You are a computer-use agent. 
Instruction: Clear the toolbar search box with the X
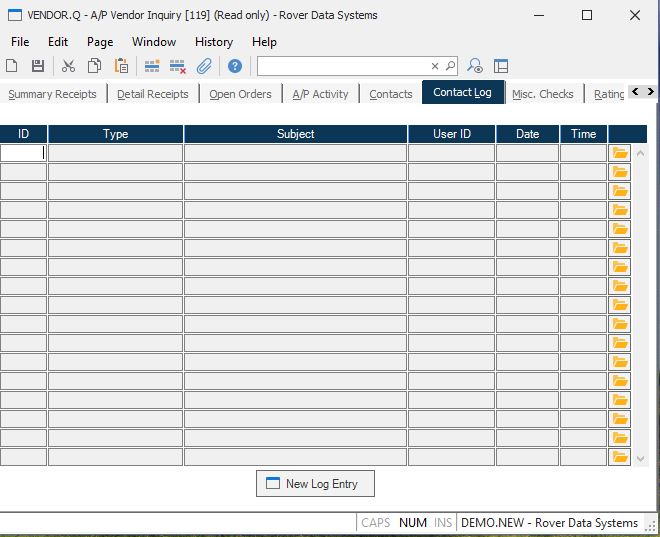point(435,66)
